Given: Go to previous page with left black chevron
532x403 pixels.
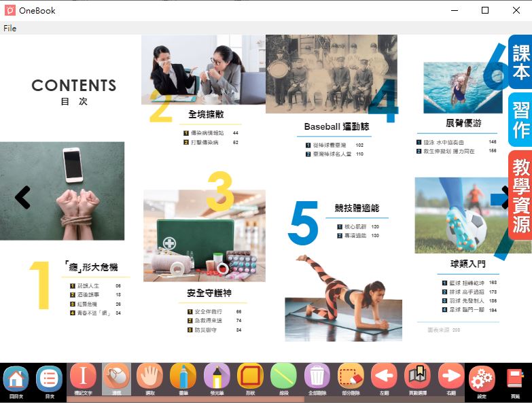Looking at the screenshot, I should (23, 197).
